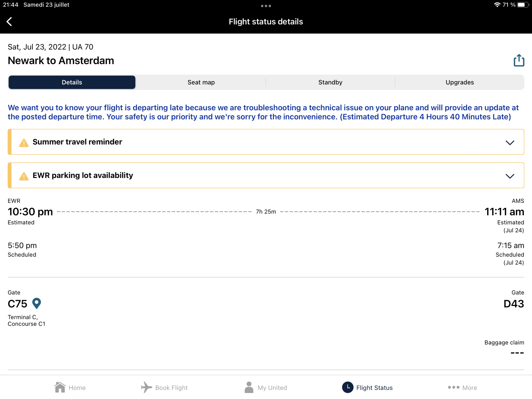Expand Summer travel reminder chevron
Viewport: 532px width, 399px height.
click(510, 143)
